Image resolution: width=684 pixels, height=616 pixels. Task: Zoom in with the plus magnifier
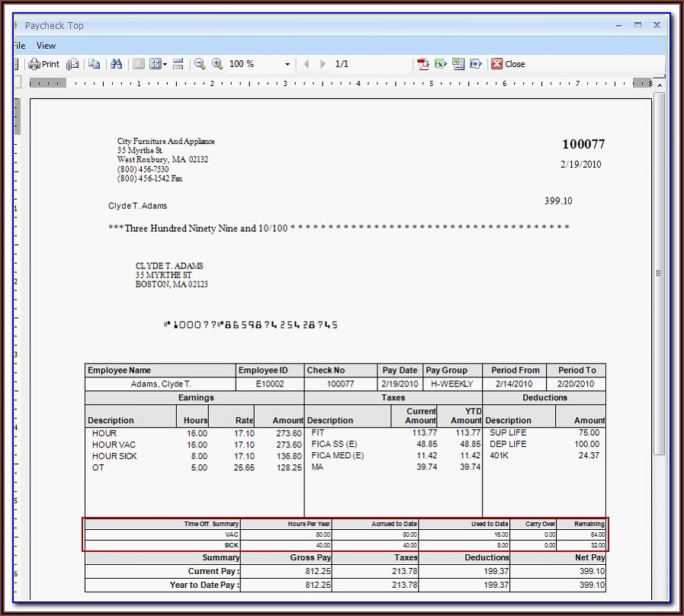[x=217, y=64]
